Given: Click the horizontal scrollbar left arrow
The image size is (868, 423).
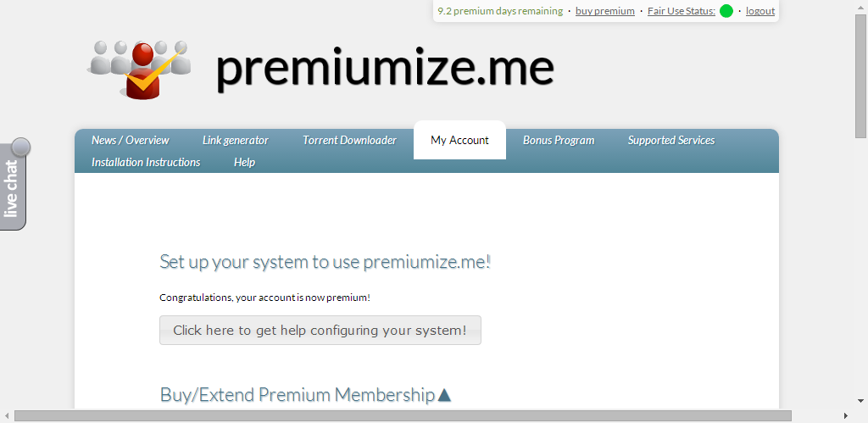Looking at the screenshot, I should tap(6, 416).
